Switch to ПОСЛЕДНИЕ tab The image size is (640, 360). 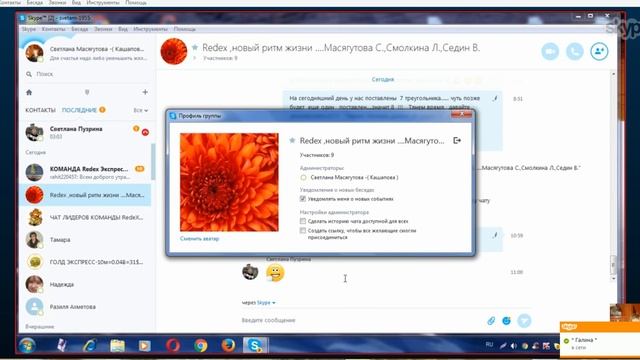point(79,110)
